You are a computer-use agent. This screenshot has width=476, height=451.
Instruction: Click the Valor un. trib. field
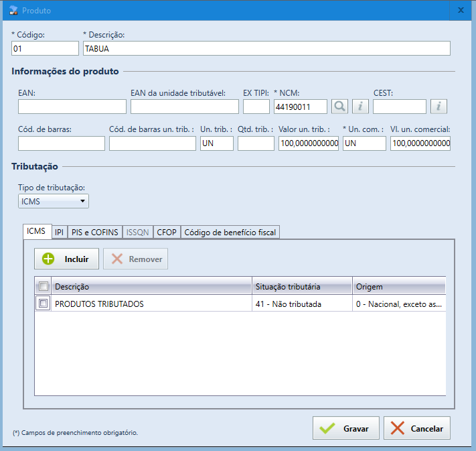309,143
